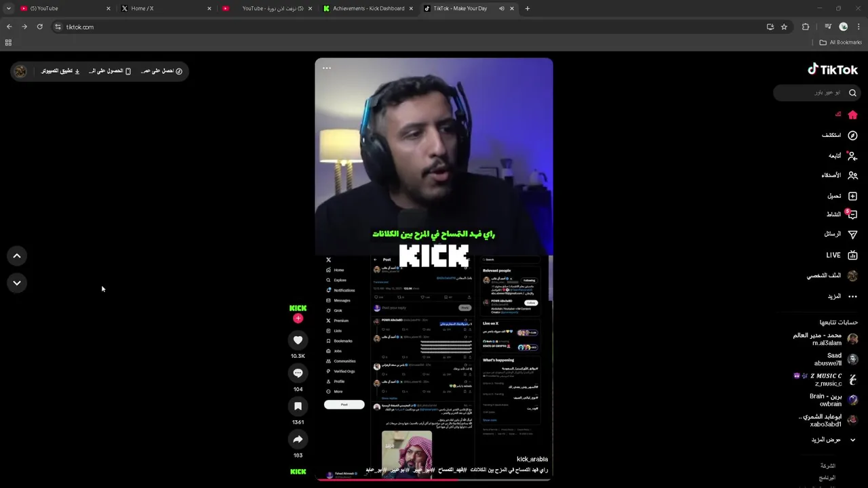868x488 pixels.
Task: Click the browser forward arrow
Action: 24,26
